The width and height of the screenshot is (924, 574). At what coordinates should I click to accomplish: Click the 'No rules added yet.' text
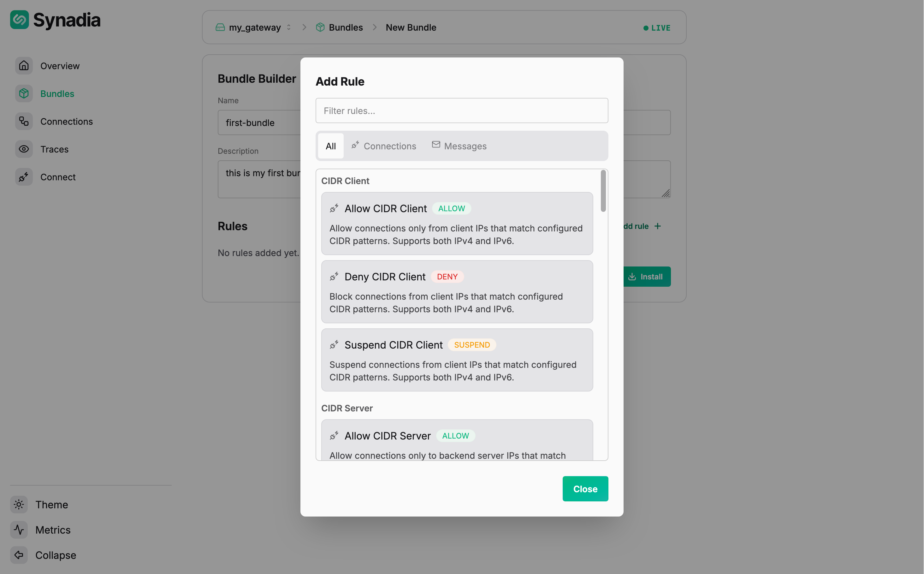click(x=258, y=253)
